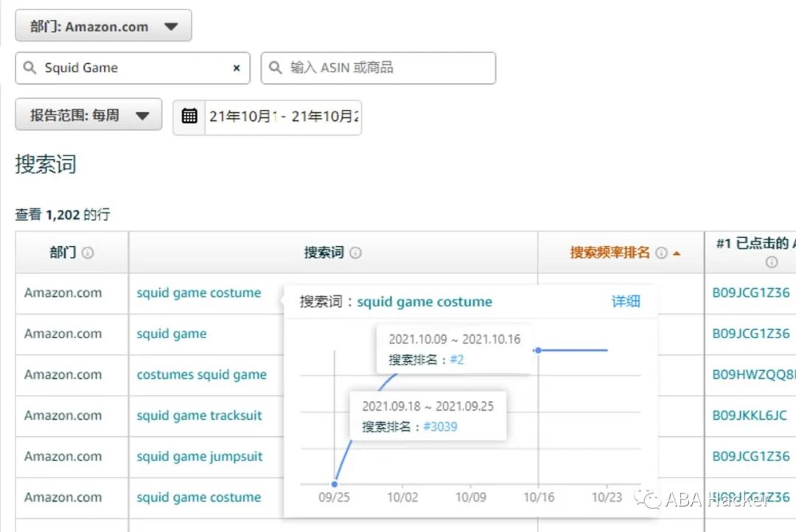The image size is (796, 532).
Task: Open squid game tracksuit search term
Action: [x=199, y=416]
